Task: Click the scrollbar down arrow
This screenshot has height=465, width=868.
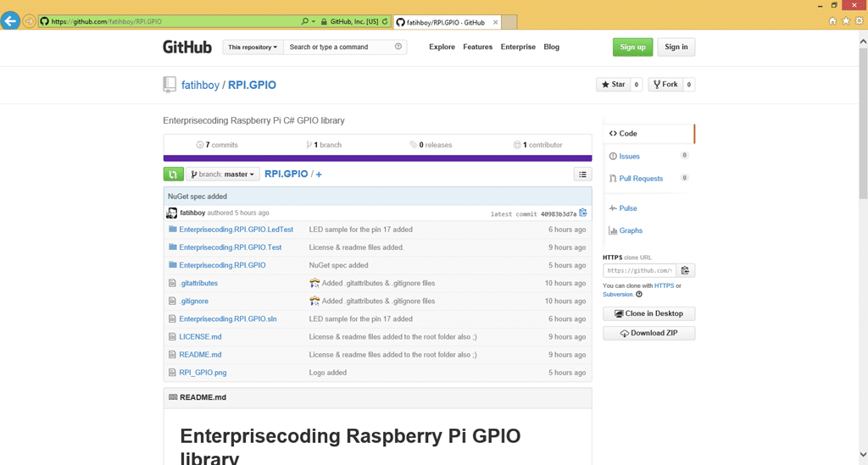Action: pyautogui.click(x=863, y=455)
